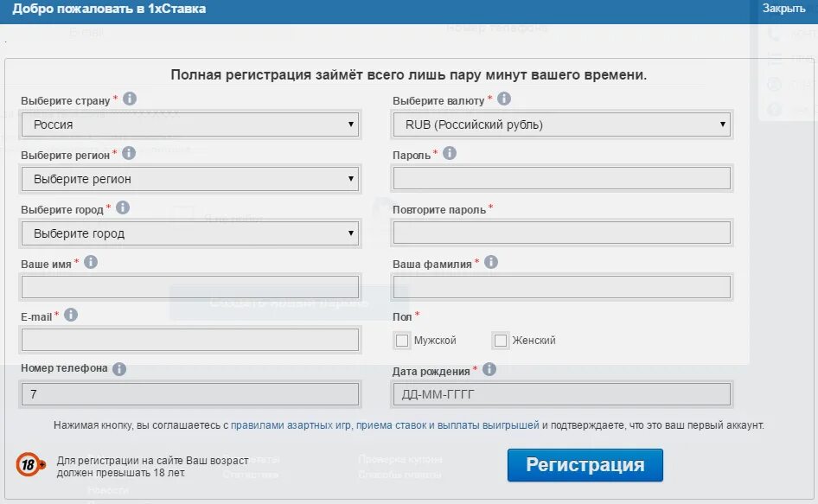Click the Для регистрации на сайте age notice
Image resolution: width=818 pixels, height=504 pixels.
[x=152, y=467]
